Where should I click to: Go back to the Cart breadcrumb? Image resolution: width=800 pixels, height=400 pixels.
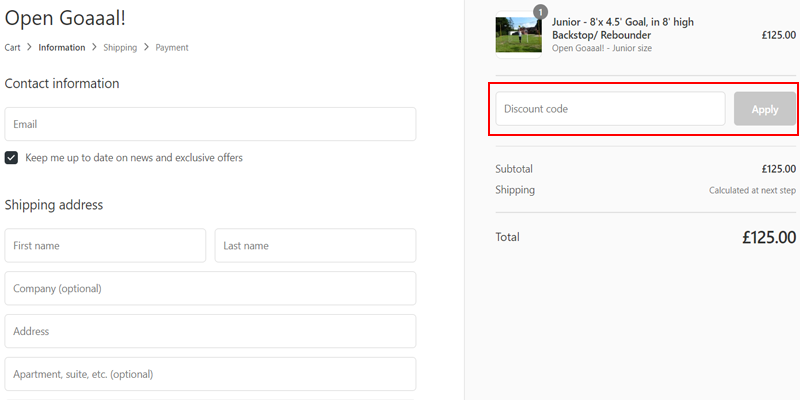[x=12, y=47]
